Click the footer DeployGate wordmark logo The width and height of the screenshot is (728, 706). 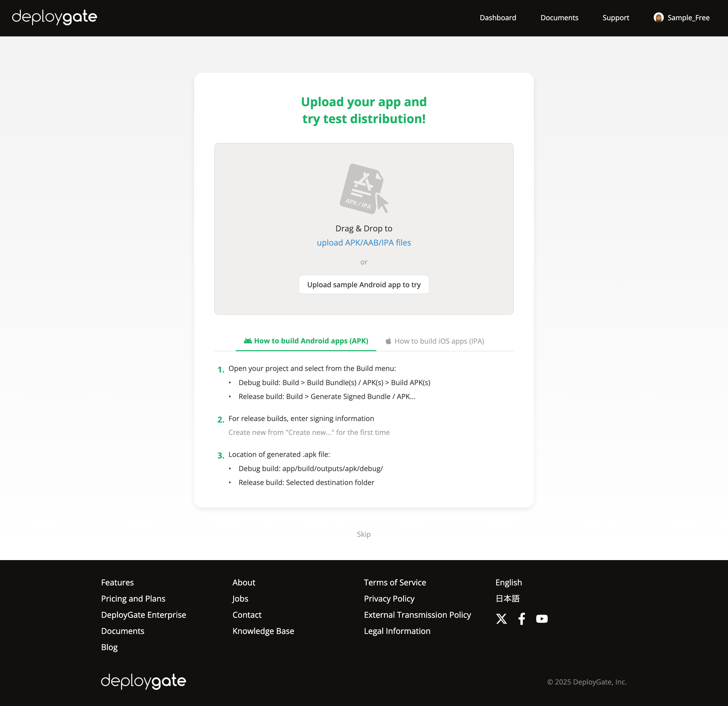click(x=143, y=681)
